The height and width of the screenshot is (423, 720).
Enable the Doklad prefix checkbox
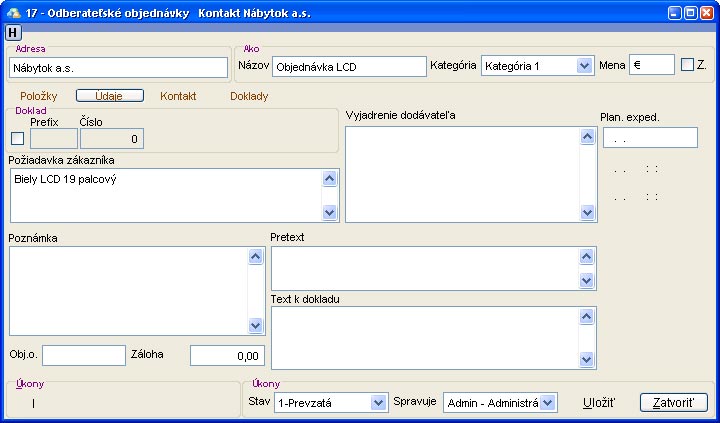(17, 139)
